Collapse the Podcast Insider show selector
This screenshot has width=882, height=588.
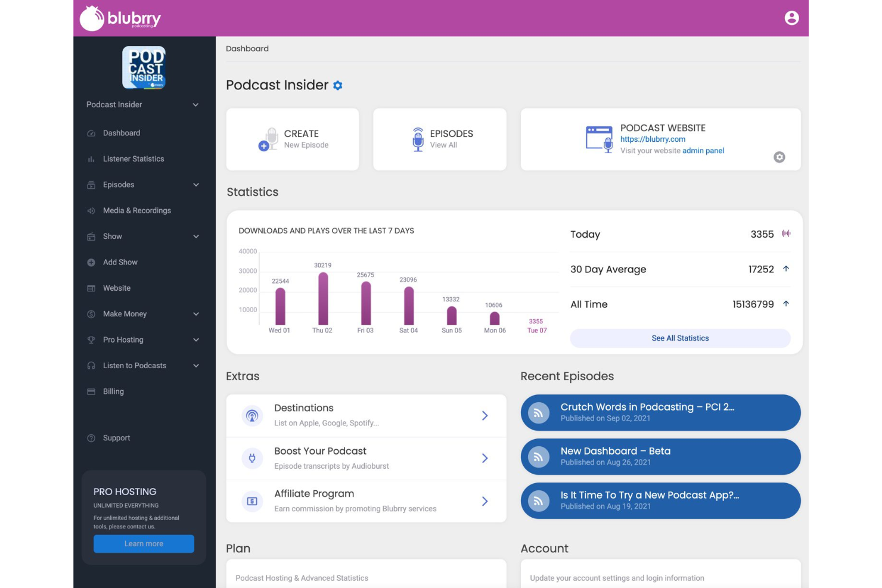pos(195,104)
